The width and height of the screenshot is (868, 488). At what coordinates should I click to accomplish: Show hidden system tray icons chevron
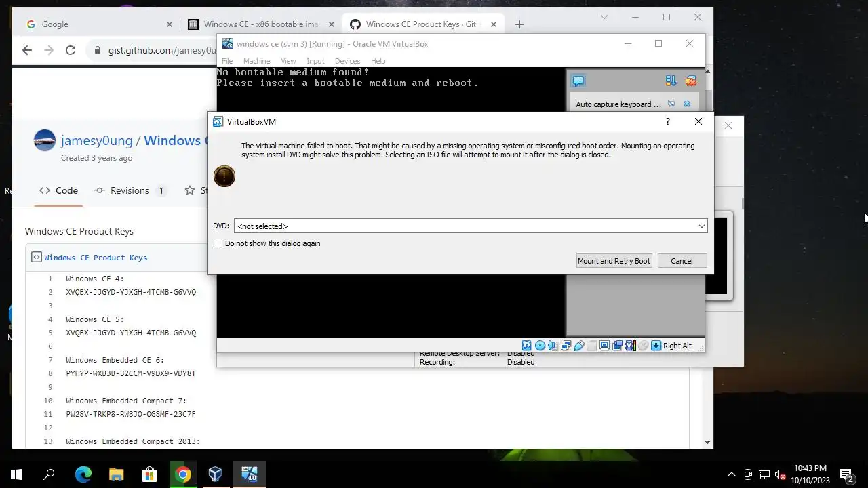[x=731, y=474]
